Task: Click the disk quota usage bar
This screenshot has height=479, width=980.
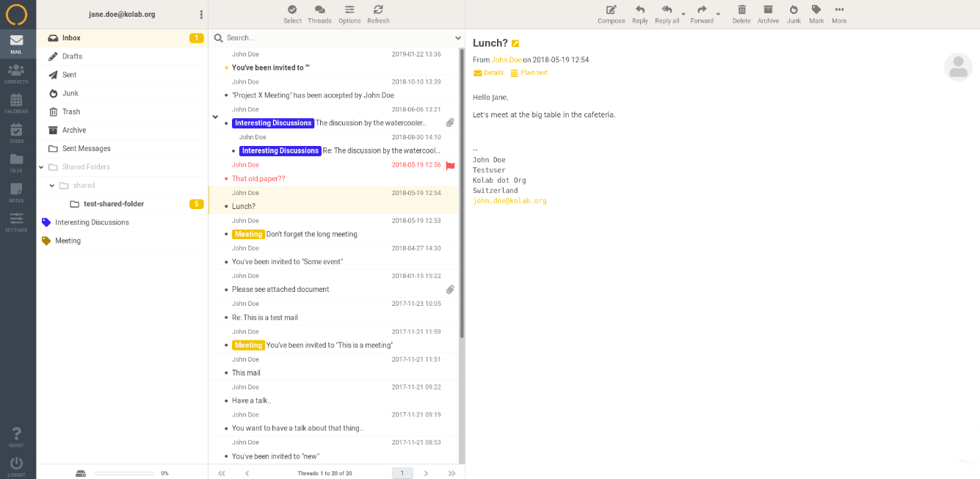Action: pos(123,473)
